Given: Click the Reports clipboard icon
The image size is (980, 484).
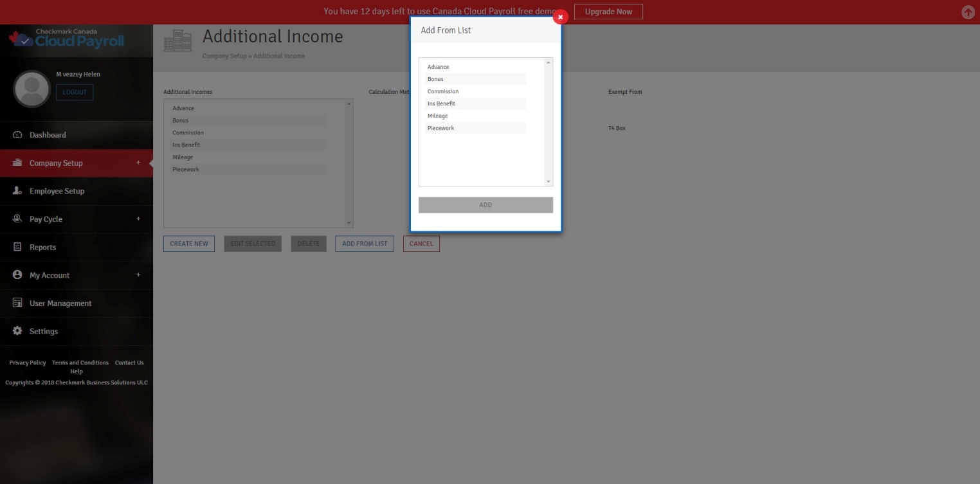Looking at the screenshot, I should (x=17, y=247).
